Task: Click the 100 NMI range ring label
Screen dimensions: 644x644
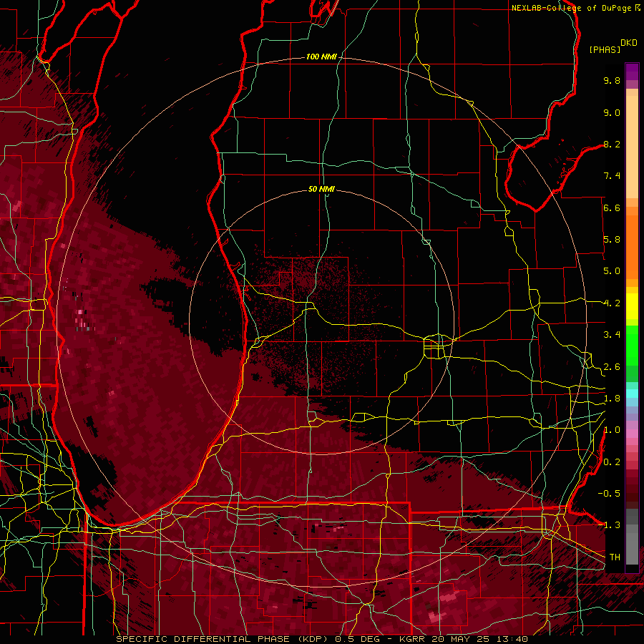Action: pyautogui.click(x=321, y=57)
